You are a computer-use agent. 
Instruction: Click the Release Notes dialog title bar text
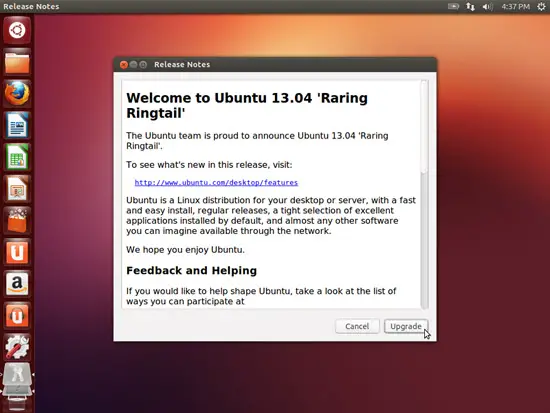pos(182,65)
